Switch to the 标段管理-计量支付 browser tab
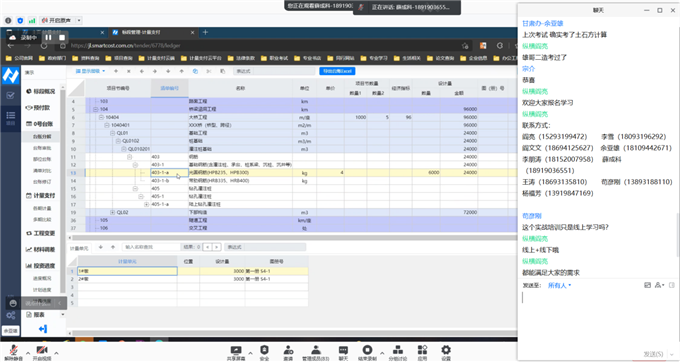 pos(151,33)
